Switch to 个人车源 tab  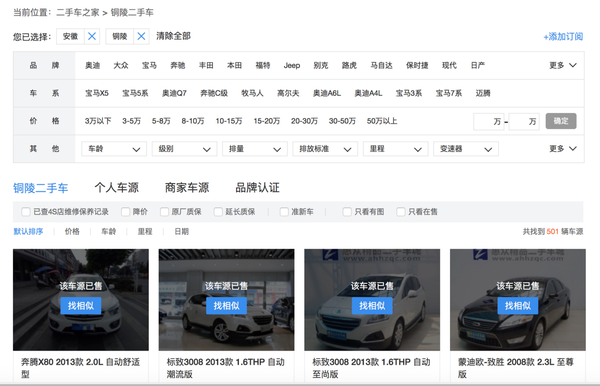tap(117, 187)
